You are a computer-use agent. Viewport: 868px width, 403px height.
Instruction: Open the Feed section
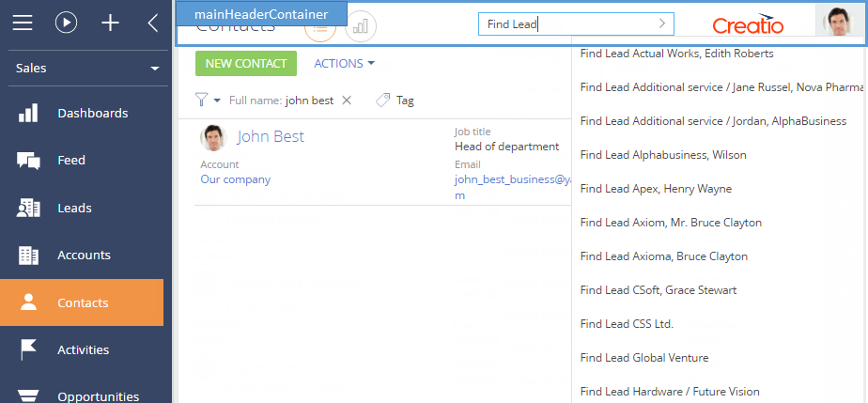pos(71,160)
